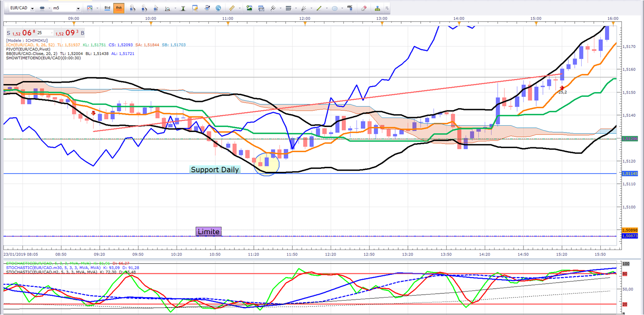The height and width of the screenshot is (315, 644).
Task: Click the sell price 1,52068
Action: coord(24,33)
